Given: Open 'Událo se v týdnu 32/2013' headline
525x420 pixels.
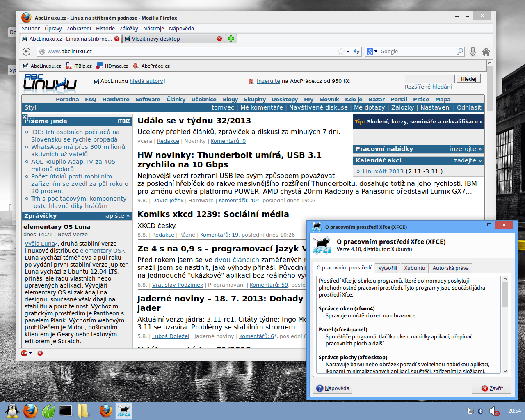Looking at the screenshot, I should pyautogui.click(x=194, y=121).
